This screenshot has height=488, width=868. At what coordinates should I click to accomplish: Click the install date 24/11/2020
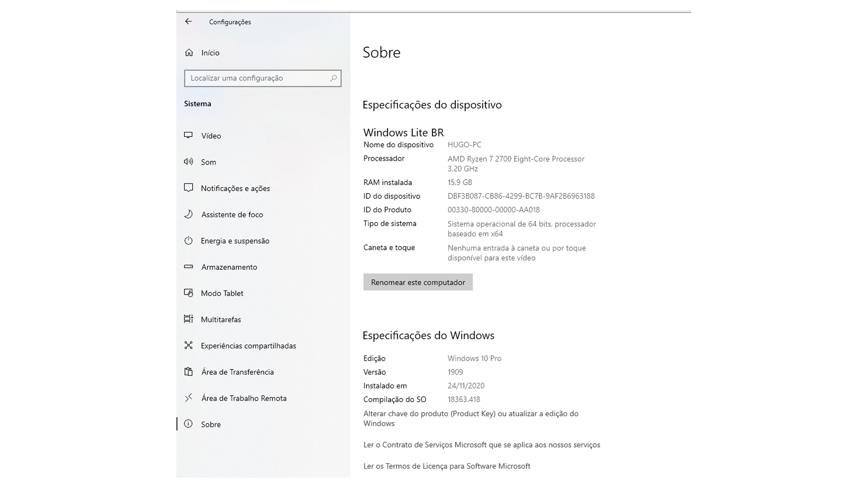(466, 386)
